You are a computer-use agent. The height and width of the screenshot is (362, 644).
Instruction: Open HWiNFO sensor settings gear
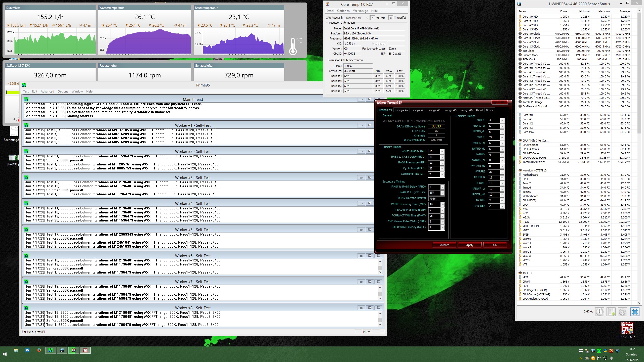pos(622,312)
